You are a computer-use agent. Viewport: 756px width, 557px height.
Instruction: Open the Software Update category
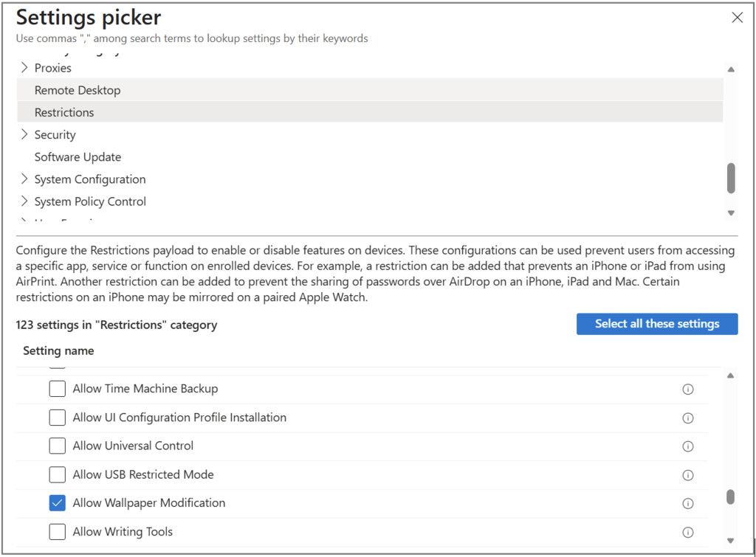(x=78, y=157)
